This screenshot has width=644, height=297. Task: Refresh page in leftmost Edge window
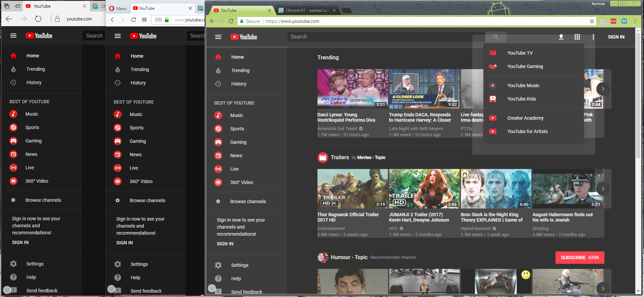tap(38, 19)
